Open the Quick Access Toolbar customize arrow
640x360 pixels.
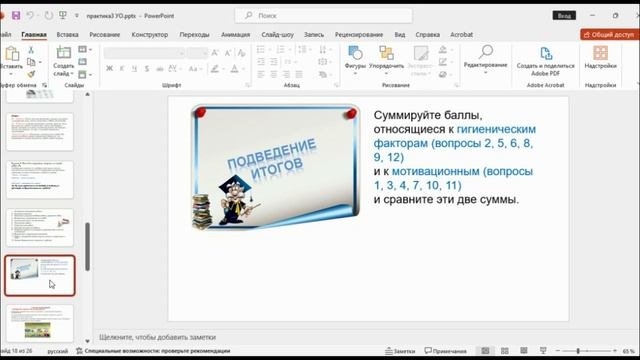coord(76,16)
